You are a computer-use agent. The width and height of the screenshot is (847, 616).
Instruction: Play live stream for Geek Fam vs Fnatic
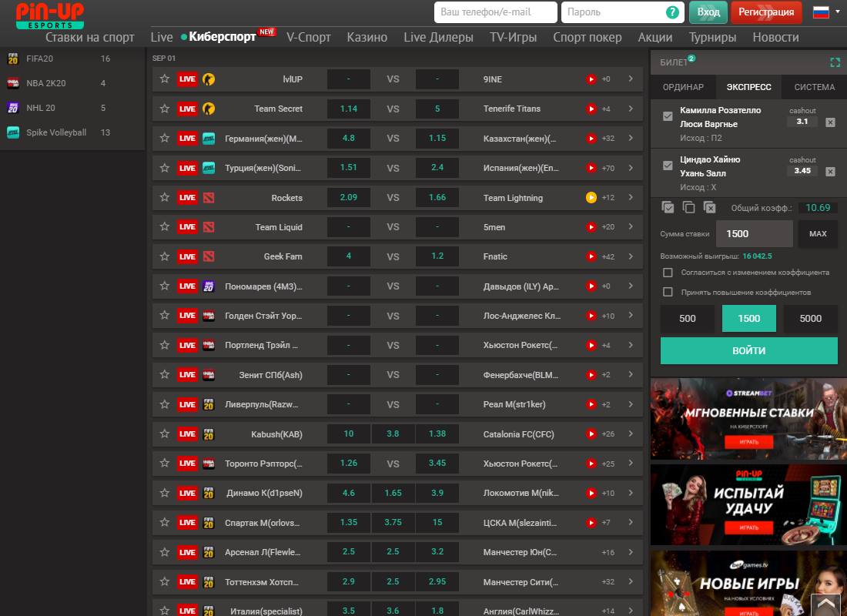point(591,256)
